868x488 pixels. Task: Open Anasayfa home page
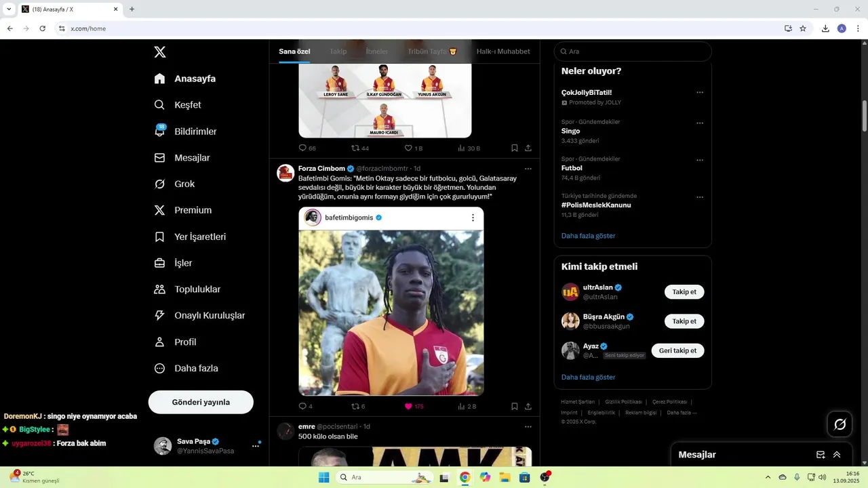pos(185,79)
